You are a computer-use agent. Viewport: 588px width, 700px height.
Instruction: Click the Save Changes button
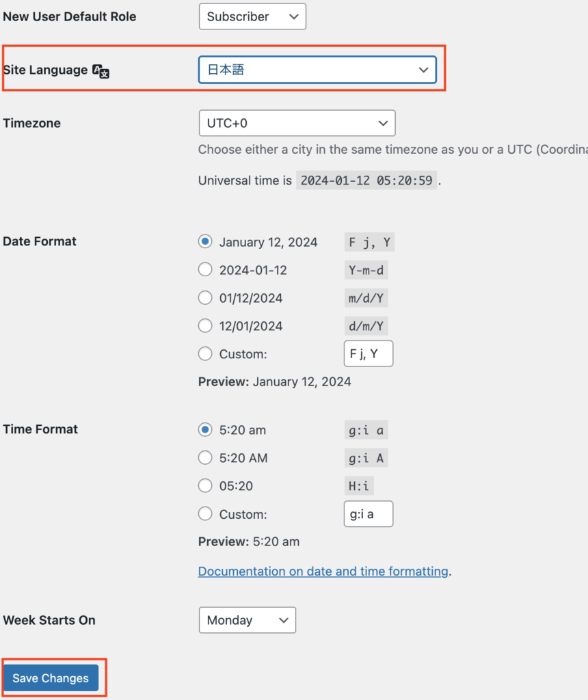[x=51, y=678]
